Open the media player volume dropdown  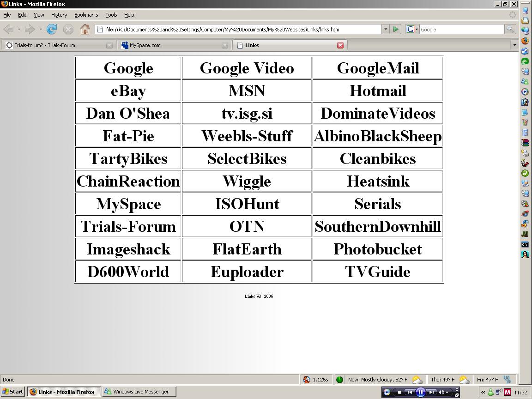point(447,393)
